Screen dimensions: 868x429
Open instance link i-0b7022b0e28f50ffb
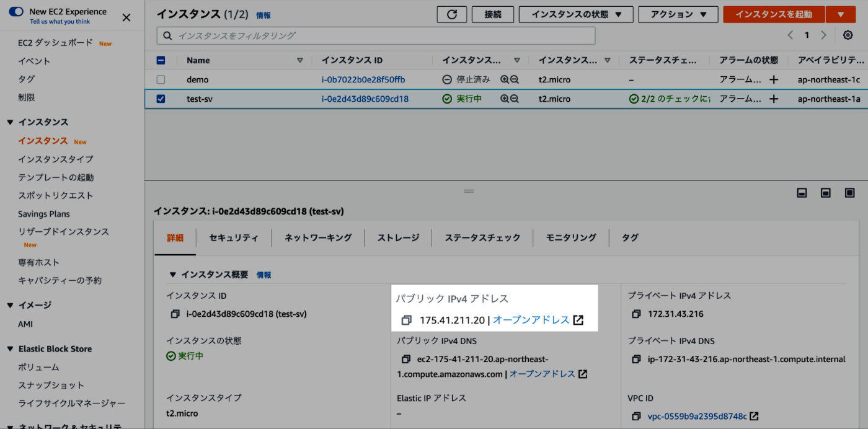[x=363, y=79]
